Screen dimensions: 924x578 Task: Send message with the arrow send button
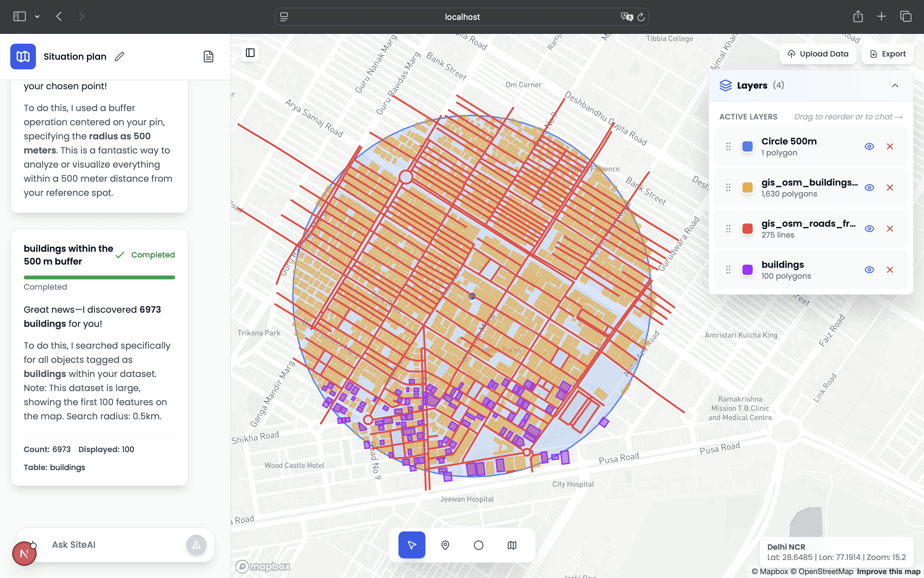click(196, 545)
